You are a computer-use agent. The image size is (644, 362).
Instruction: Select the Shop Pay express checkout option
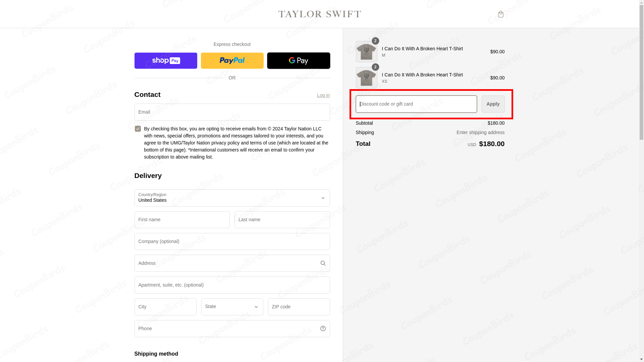click(165, 60)
